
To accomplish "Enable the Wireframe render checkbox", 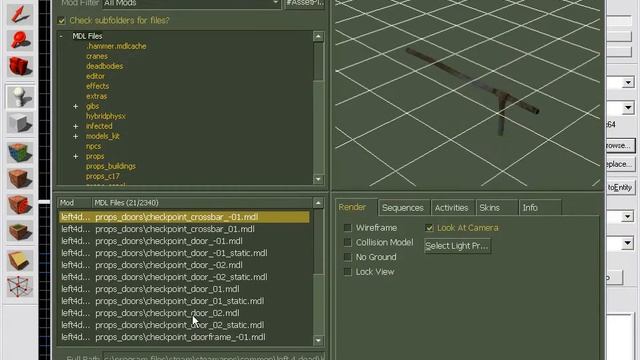I will tap(348, 228).
